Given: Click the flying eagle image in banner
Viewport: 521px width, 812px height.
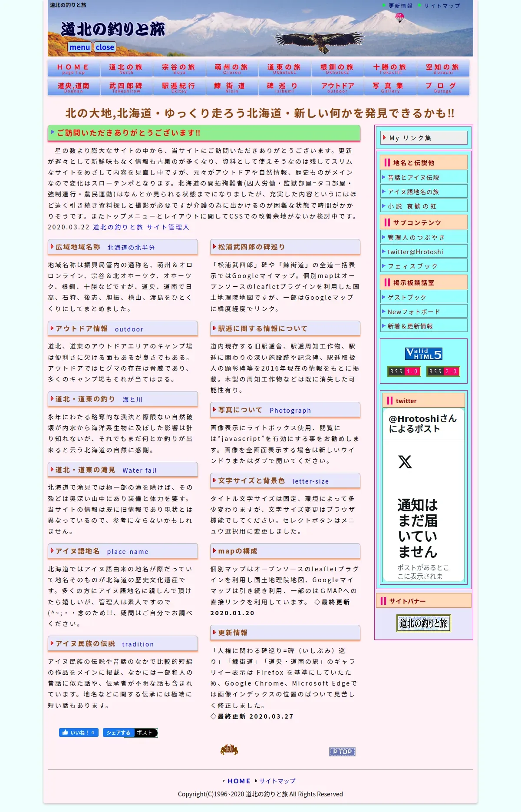Looking at the screenshot, I should click(320, 43).
